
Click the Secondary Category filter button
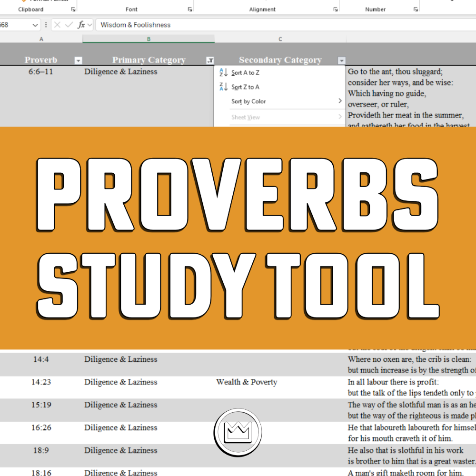(342, 60)
